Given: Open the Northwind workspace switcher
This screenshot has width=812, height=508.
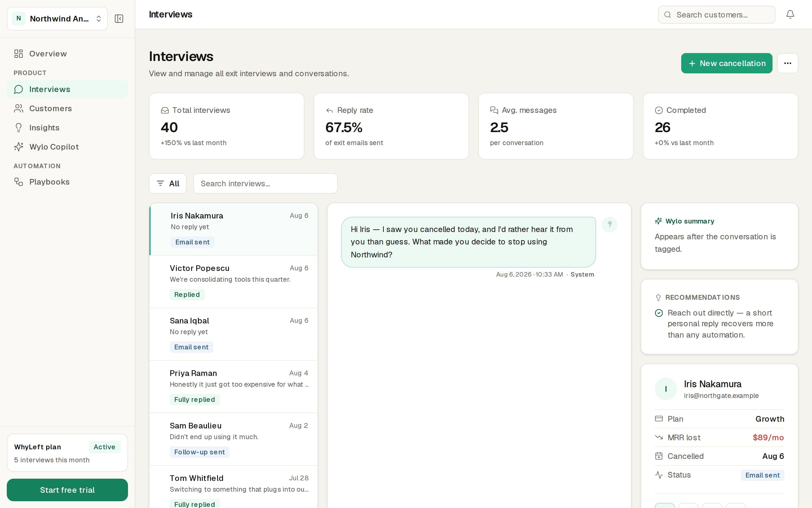Looking at the screenshot, I should [x=57, y=18].
